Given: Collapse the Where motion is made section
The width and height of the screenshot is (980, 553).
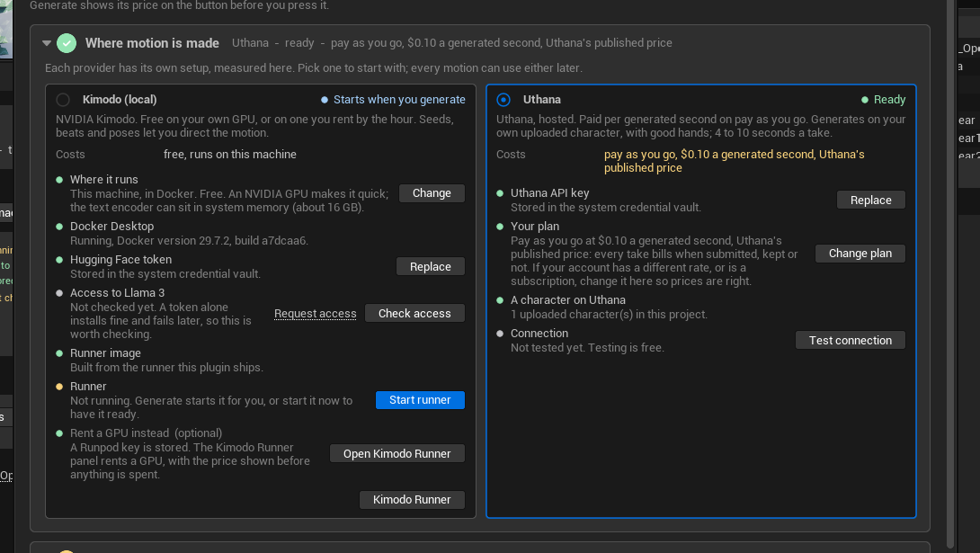Looking at the screenshot, I should (x=46, y=43).
